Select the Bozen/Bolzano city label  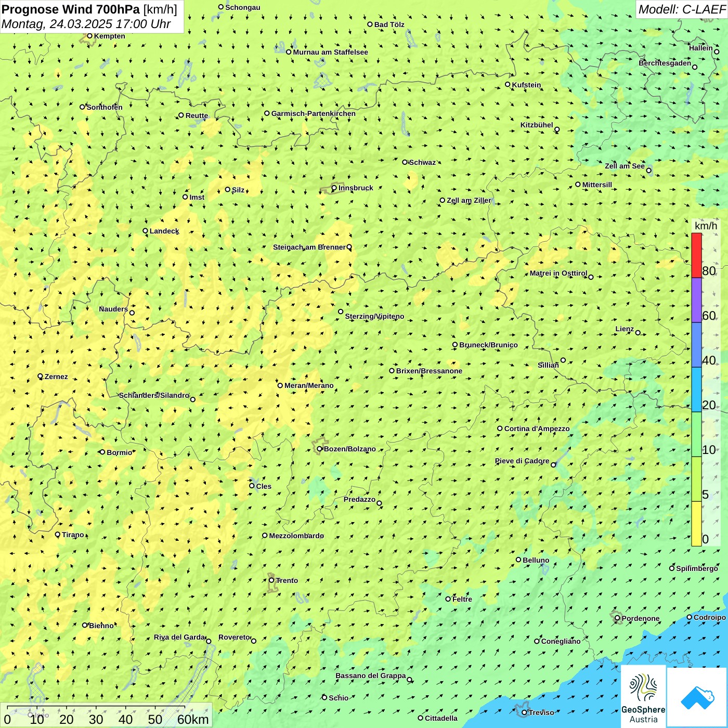tap(349, 449)
